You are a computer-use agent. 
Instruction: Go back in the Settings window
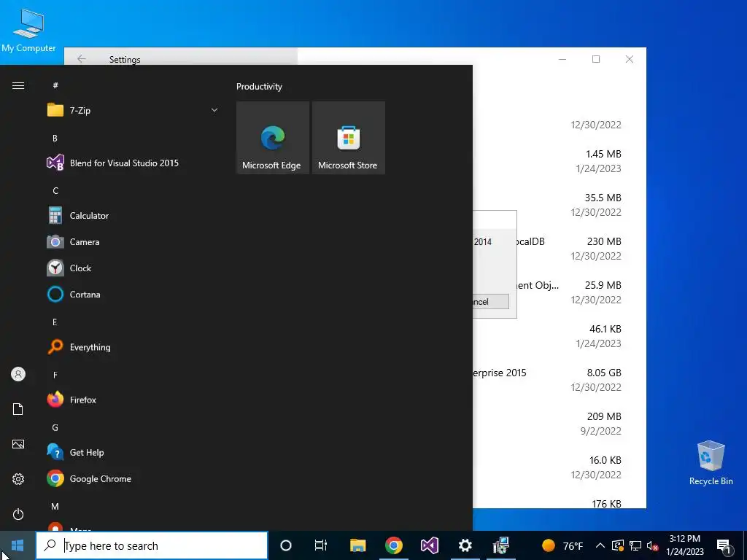coord(82,59)
